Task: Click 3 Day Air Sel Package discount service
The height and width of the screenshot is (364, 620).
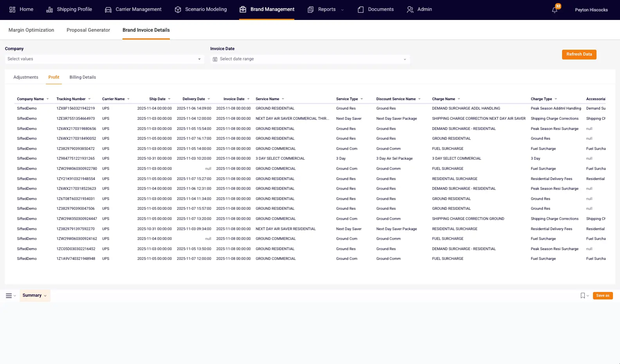Action: coord(395,159)
